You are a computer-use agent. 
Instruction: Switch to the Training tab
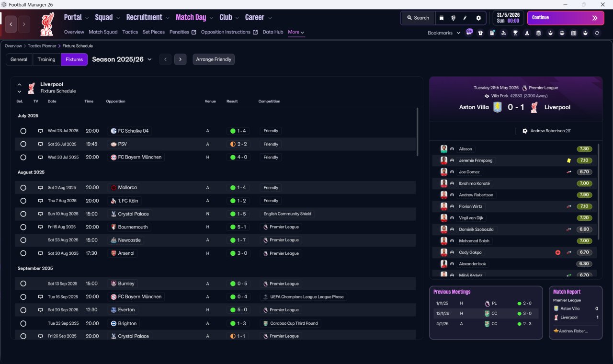pyautogui.click(x=46, y=59)
